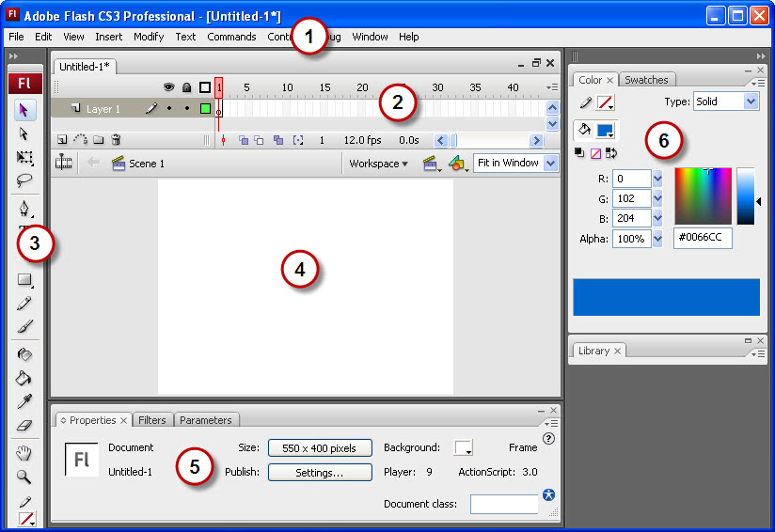Select the Eraser tool
The width and height of the screenshot is (775, 532).
[x=24, y=425]
